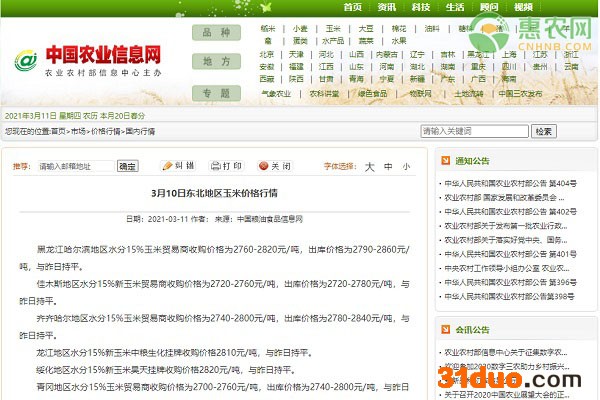The width and height of the screenshot is (600, 400).
Task: Click the keyword search input field
Action: (x=474, y=131)
